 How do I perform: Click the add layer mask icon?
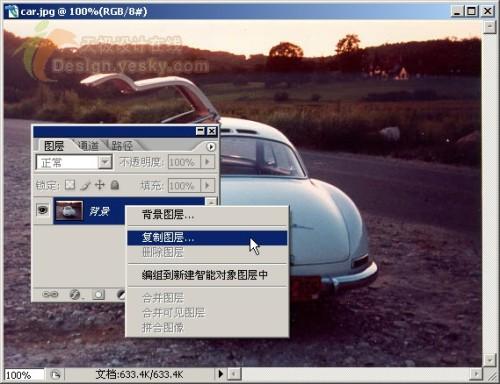[99, 294]
